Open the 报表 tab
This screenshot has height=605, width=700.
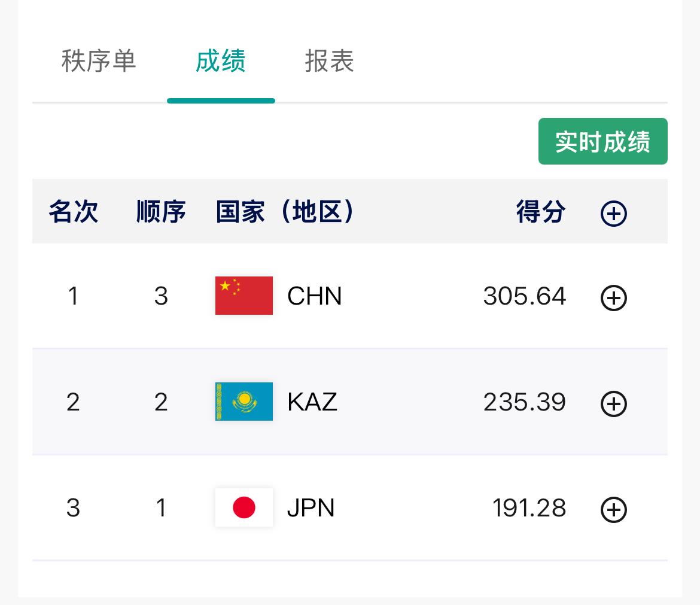[330, 61]
